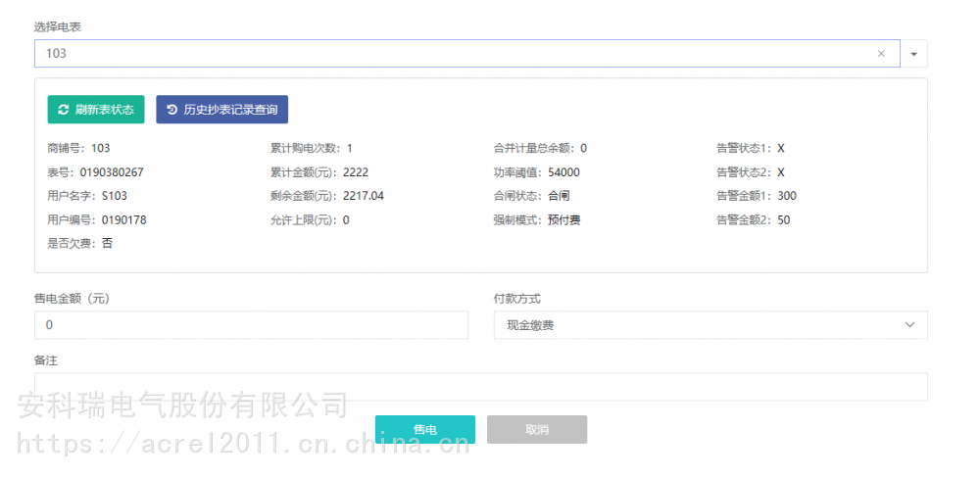The width and height of the screenshot is (980, 478).
Task: Click into the 备注 text field
Action: (x=480, y=387)
